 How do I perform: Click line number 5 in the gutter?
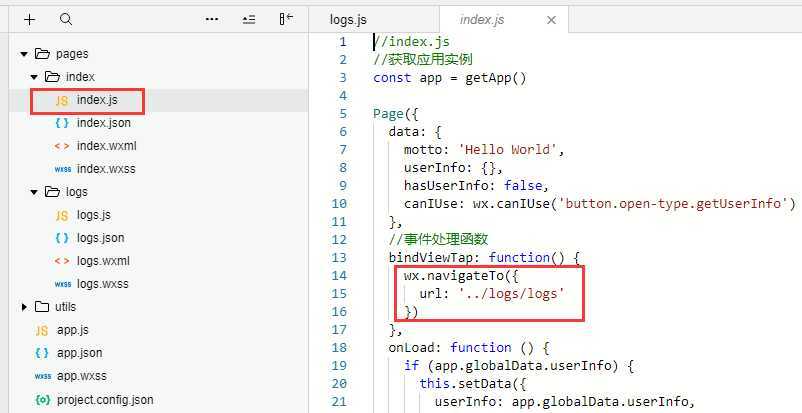[343, 114]
